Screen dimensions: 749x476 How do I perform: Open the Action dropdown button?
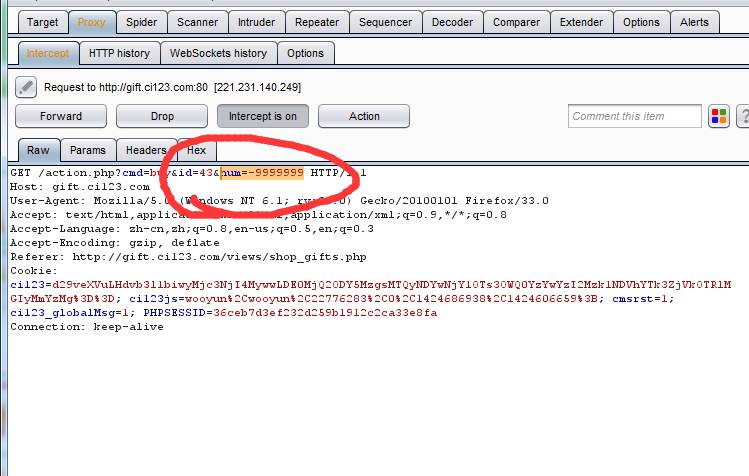tap(364, 116)
